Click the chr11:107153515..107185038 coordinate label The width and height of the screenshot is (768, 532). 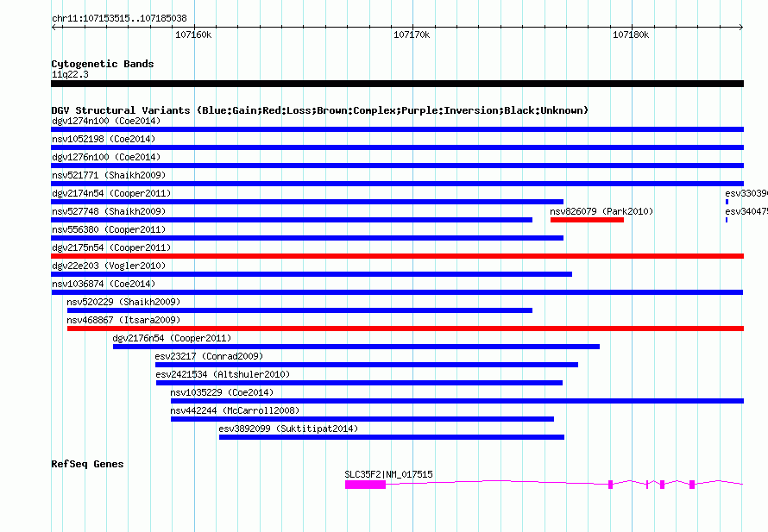tap(119, 18)
